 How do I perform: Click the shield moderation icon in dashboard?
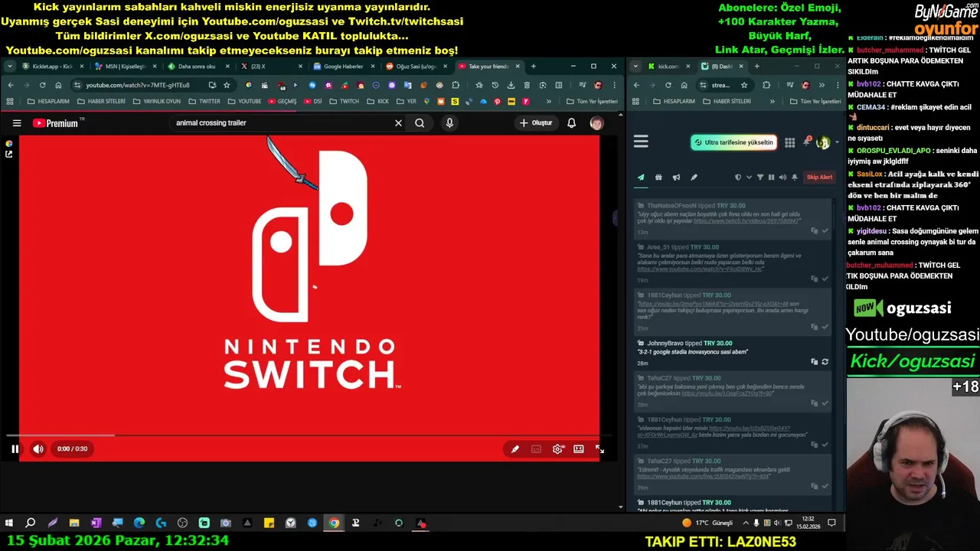(738, 178)
